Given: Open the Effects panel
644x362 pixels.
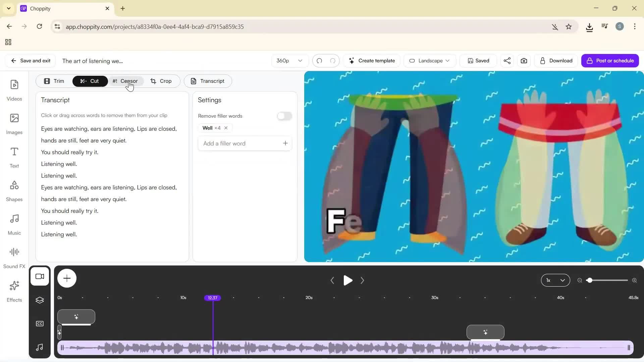Looking at the screenshot, I should [14, 290].
